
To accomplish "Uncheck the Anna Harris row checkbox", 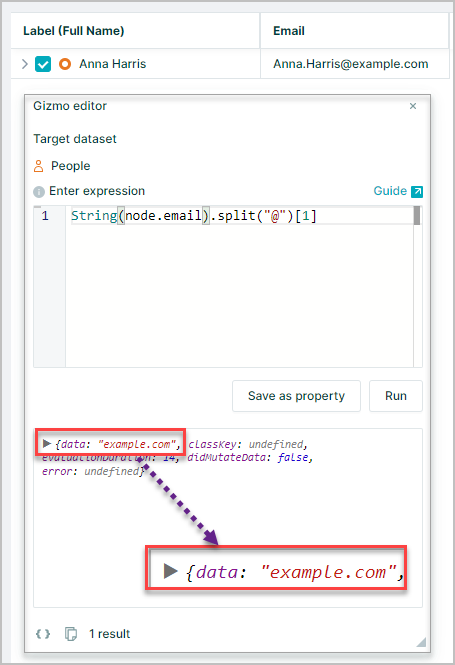I will 43,64.
